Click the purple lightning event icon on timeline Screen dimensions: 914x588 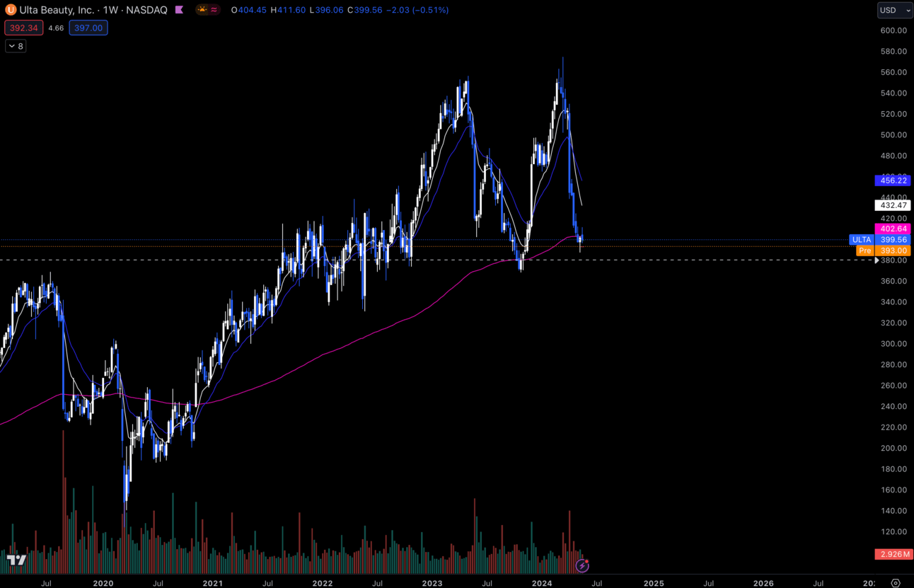click(x=582, y=565)
